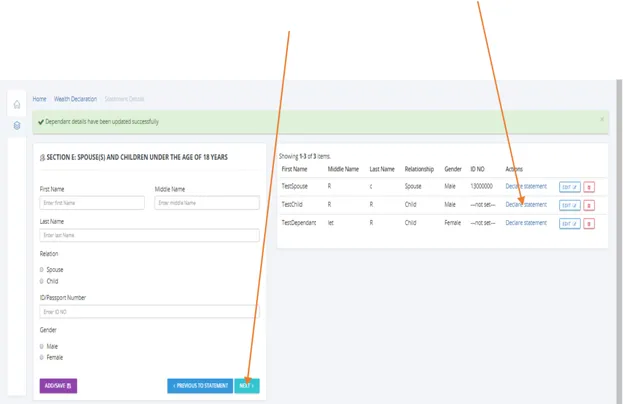Go back via Previous to Statement button
The image size is (623, 404).
click(x=199, y=385)
